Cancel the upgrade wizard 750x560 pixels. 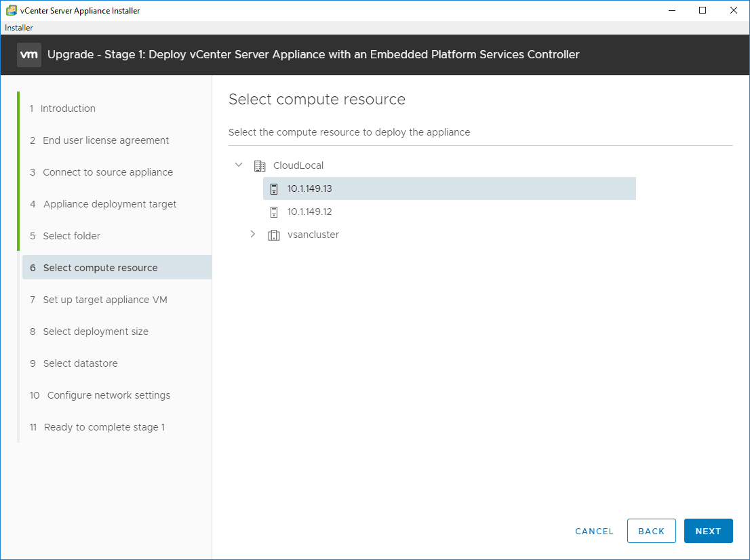tap(594, 532)
